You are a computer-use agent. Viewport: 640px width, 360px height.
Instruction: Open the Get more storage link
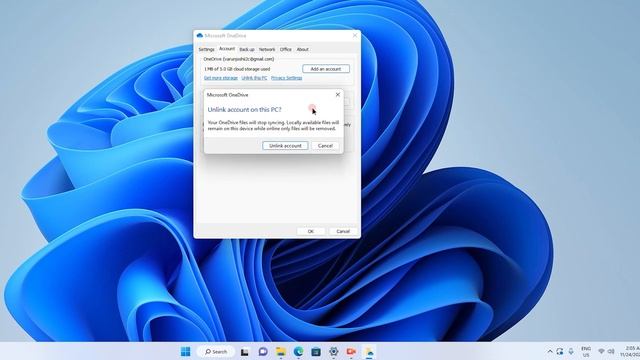click(220, 78)
